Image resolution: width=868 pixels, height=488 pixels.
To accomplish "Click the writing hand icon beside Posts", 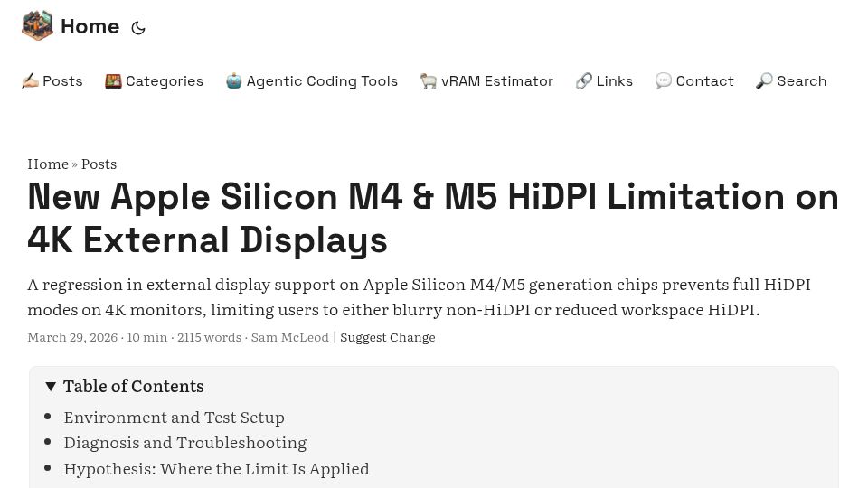I will pos(30,81).
